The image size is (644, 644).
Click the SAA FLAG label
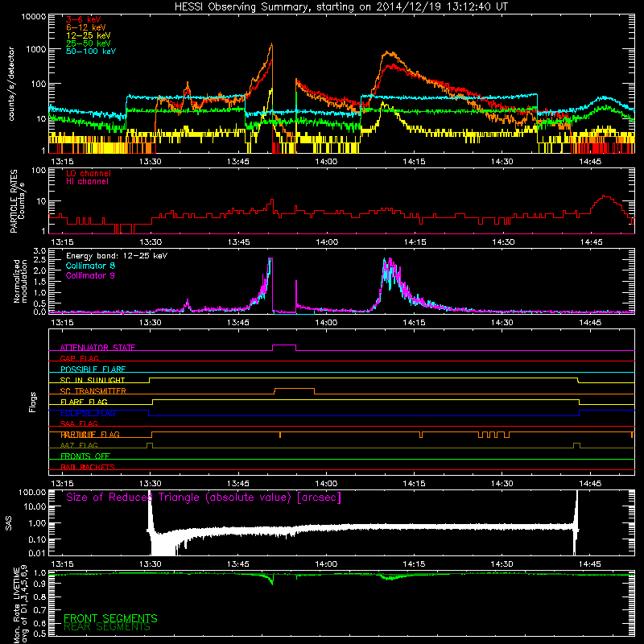79,423
